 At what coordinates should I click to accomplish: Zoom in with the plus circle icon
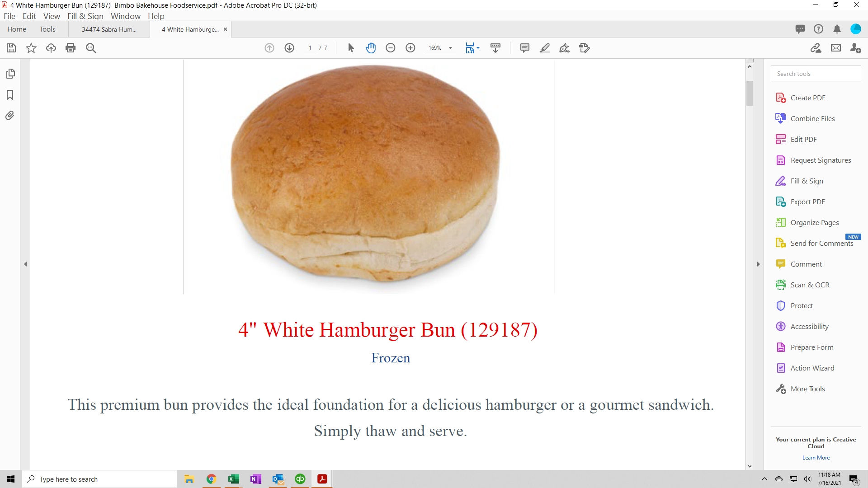pyautogui.click(x=410, y=48)
